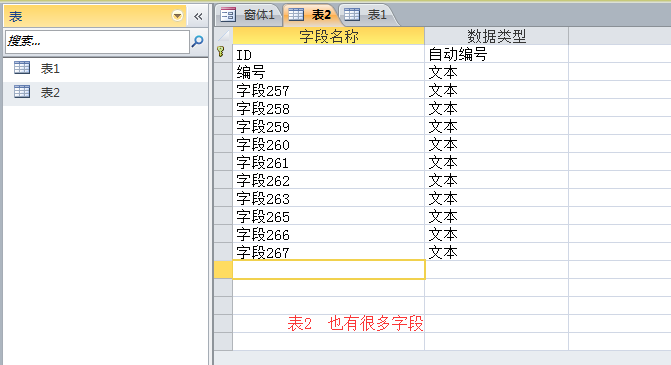Click the 表2 table icon in navigation pane
This screenshot has width=671, height=365.
tap(22, 92)
